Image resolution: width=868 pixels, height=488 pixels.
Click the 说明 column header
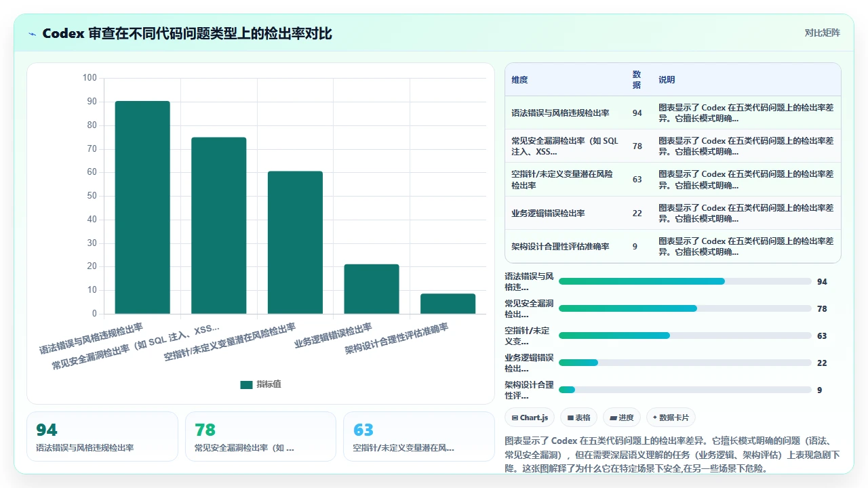(x=667, y=80)
